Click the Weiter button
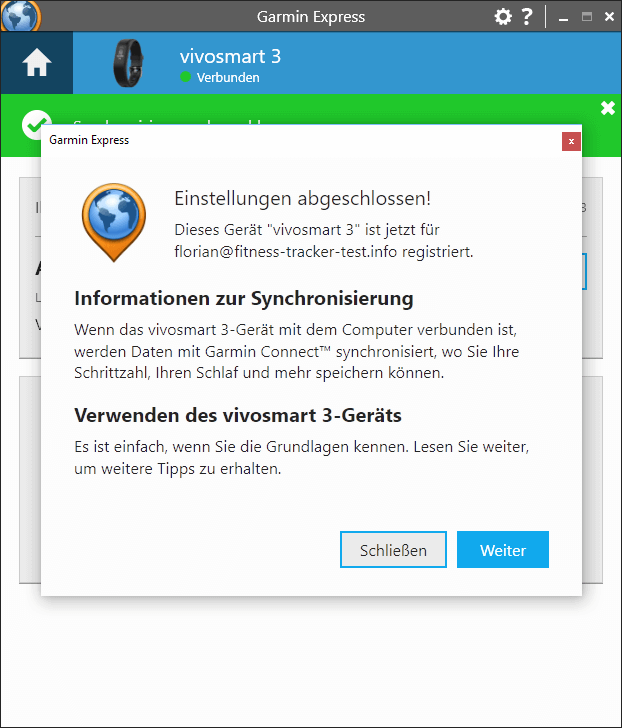The image size is (622, 728). 503,550
